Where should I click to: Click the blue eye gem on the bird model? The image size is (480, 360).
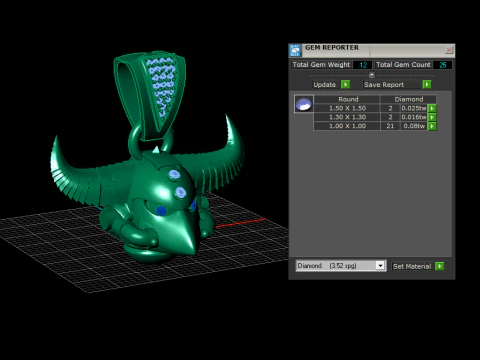click(161, 210)
